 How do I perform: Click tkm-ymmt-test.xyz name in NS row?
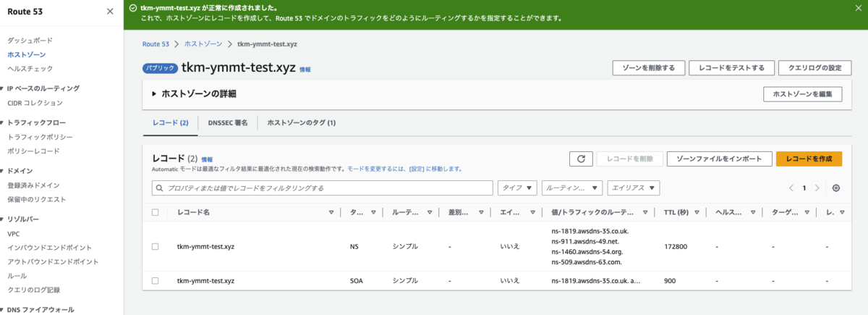(205, 246)
